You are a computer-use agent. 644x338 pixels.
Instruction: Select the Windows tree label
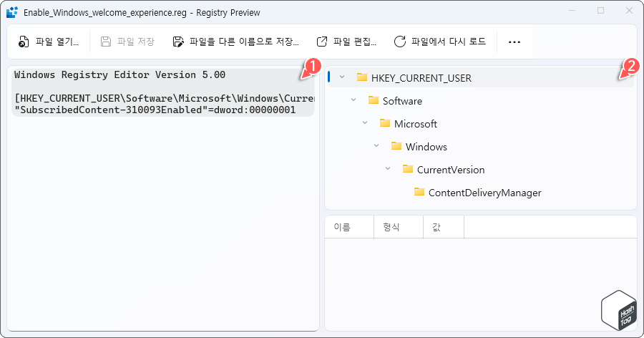pos(426,148)
